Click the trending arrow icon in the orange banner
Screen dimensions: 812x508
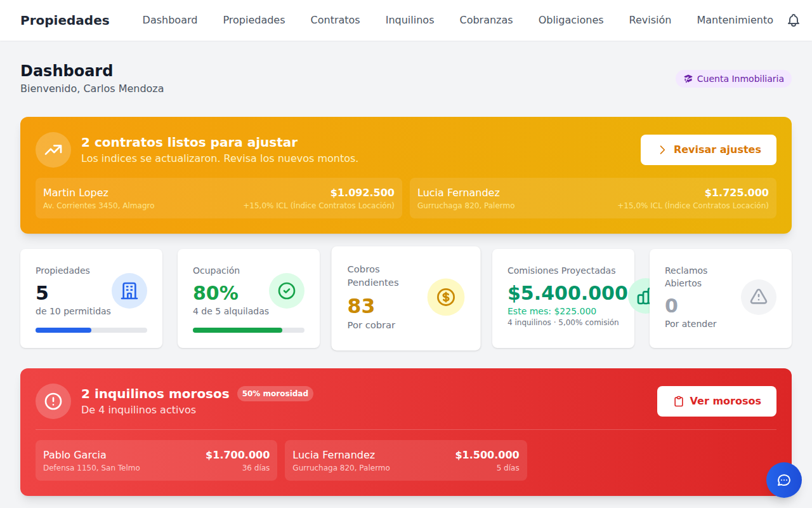53,149
